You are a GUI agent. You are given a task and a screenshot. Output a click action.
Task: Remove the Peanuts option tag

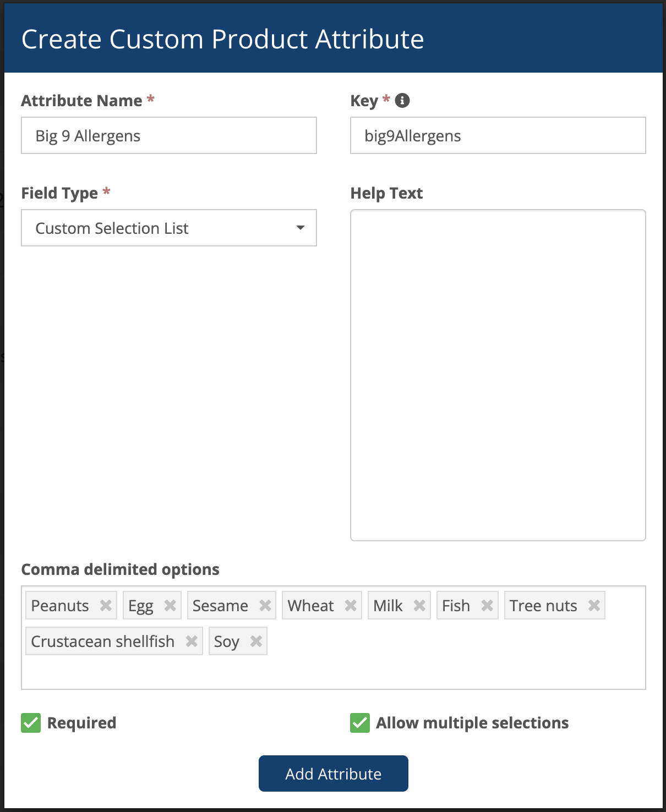coord(106,606)
